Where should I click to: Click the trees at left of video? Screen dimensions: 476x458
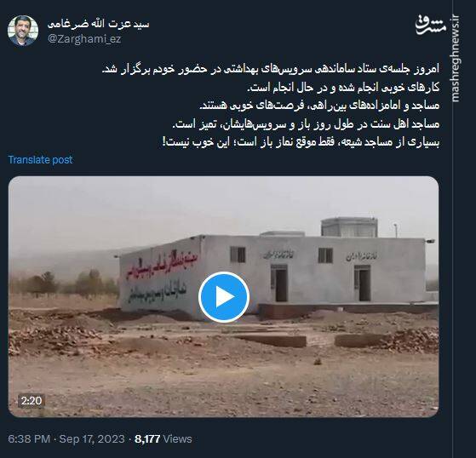[62, 283]
